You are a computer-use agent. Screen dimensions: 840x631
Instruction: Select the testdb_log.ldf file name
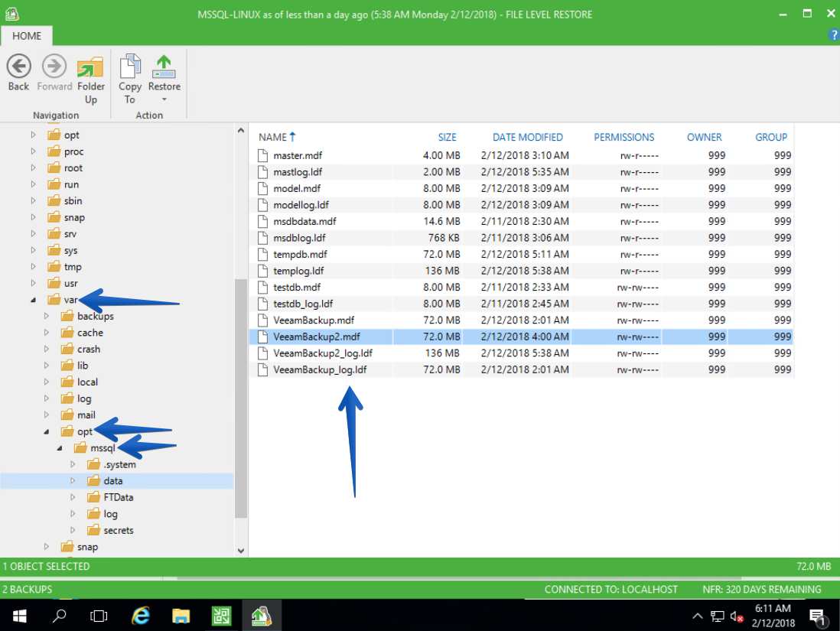(303, 304)
